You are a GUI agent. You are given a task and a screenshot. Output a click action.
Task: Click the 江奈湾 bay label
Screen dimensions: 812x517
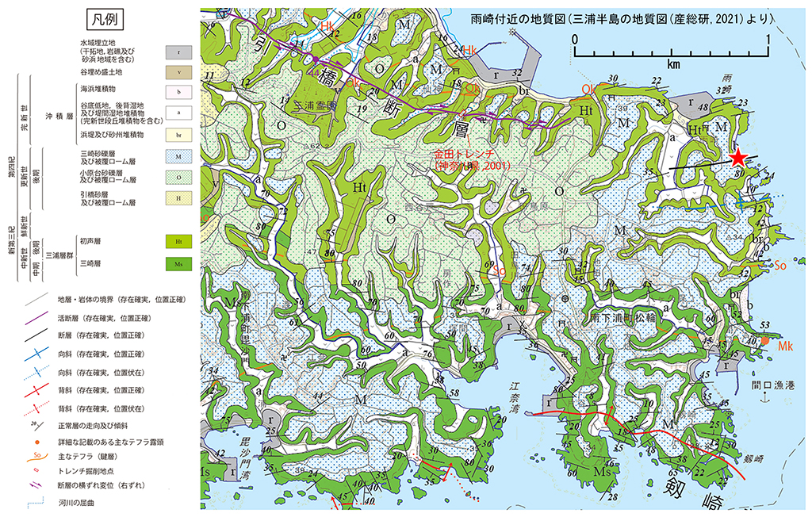(x=519, y=393)
